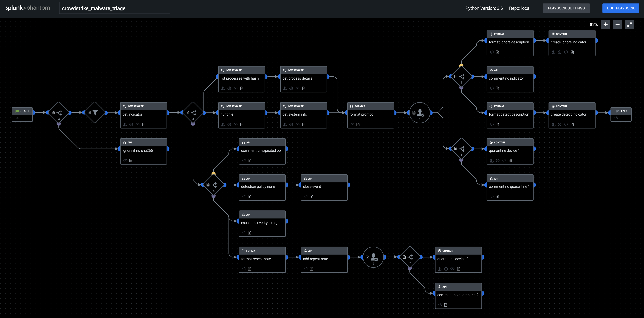Click the Splunk Phantom logo
The height and width of the screenshot is (318, 644).
click(x=28, y=8)
